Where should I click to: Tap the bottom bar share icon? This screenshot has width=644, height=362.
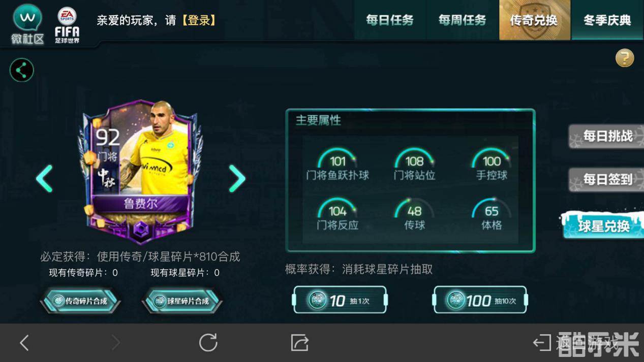(300, 343)
